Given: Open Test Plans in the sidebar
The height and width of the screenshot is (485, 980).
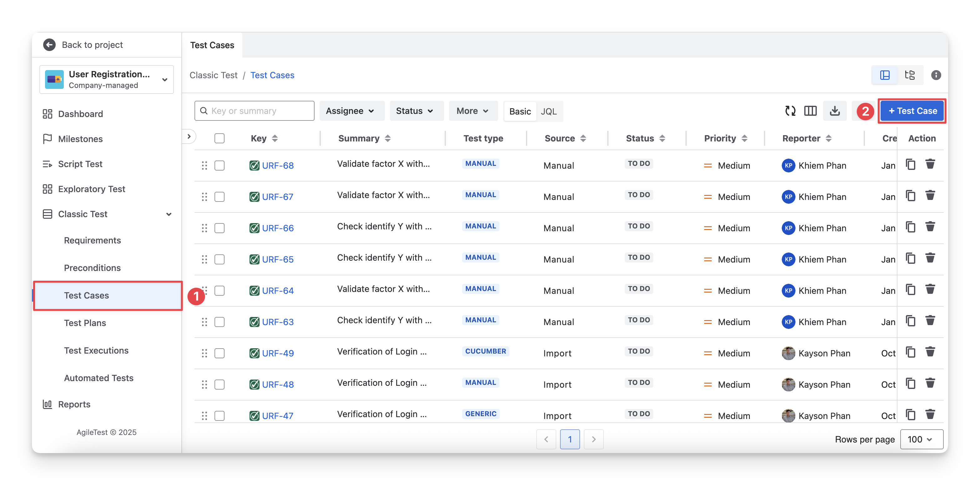Looking at the screenshot, I should 85,323.
